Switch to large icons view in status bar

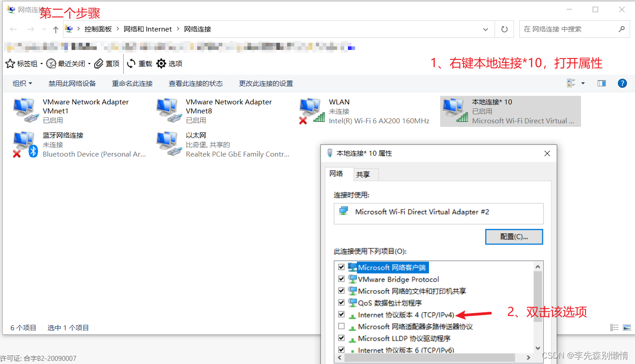627,328
